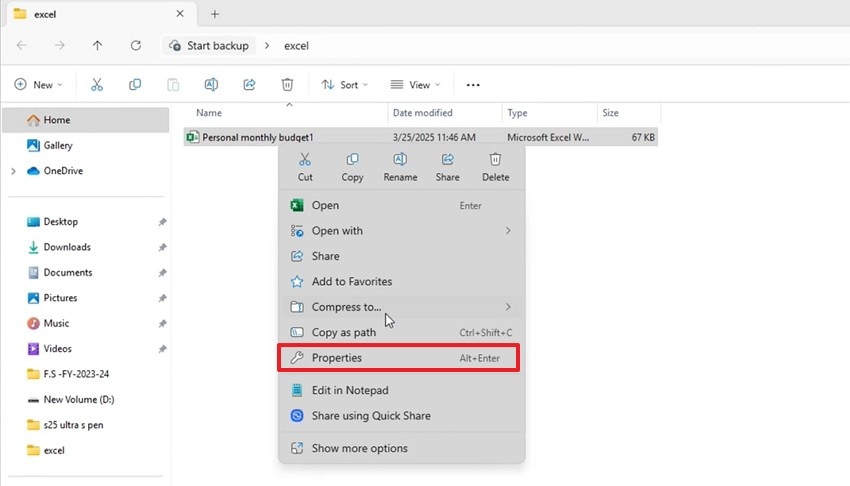
Task: Choose Copy in the context menu icon row
Action: [352, 167]
